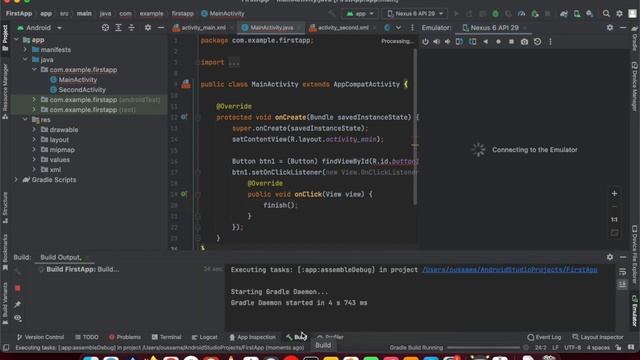Open the Event Log
Screen dimensions: 640x360
[x=544, y=337]
